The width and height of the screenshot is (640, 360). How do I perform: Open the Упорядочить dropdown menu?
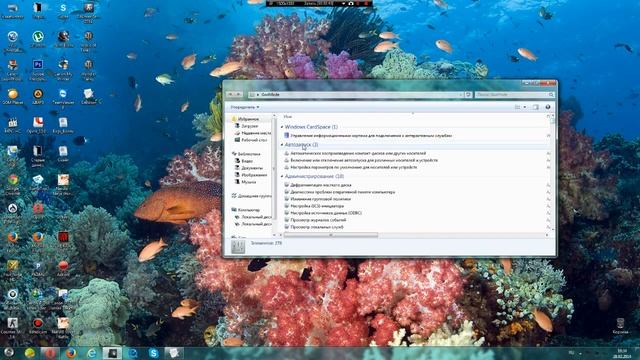(244, 107)
